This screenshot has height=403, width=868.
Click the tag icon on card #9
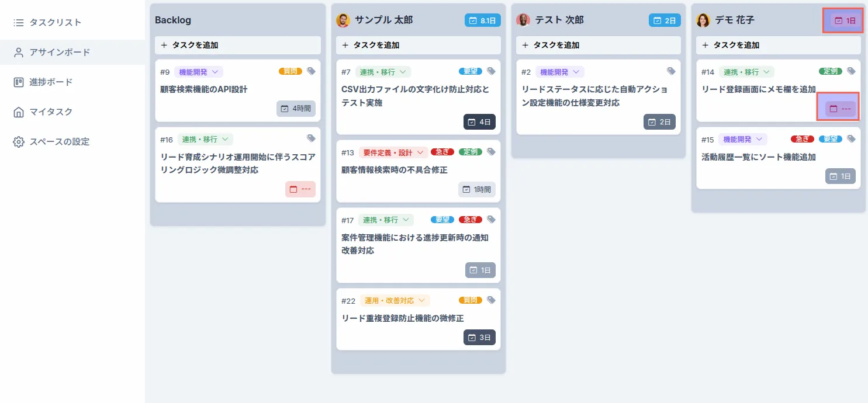click(x=312, y=71)
